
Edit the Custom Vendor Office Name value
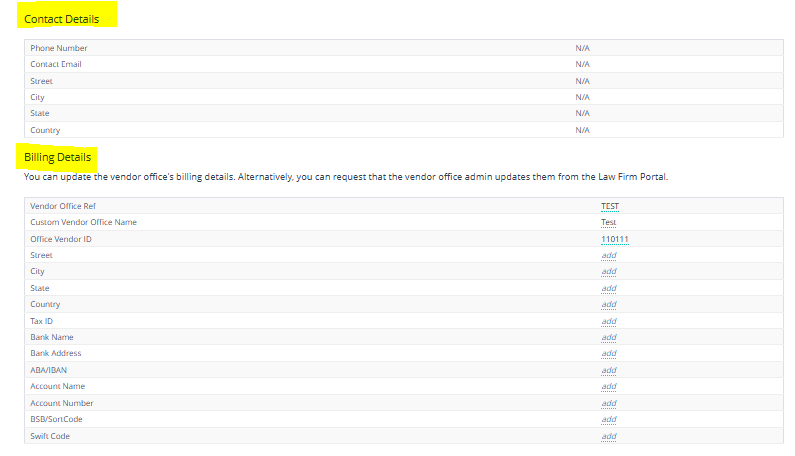coord(608,222)
